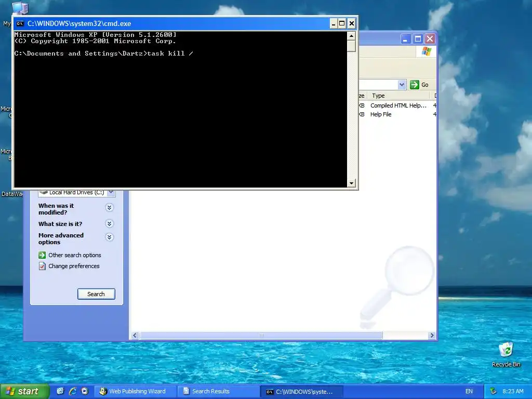
Task: Click green Go arrow in Search Results window
Action: click(414, 85)
